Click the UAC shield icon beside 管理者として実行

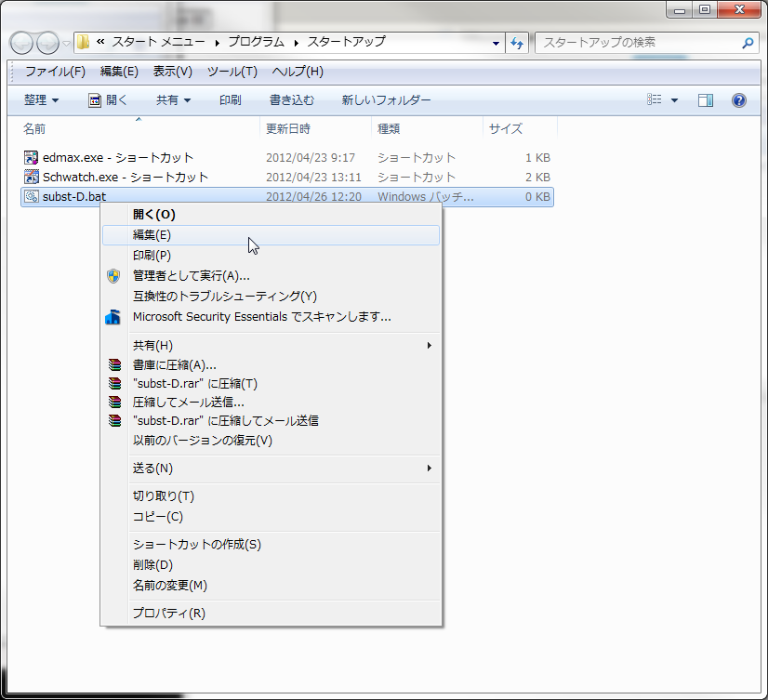pos(113,276)
